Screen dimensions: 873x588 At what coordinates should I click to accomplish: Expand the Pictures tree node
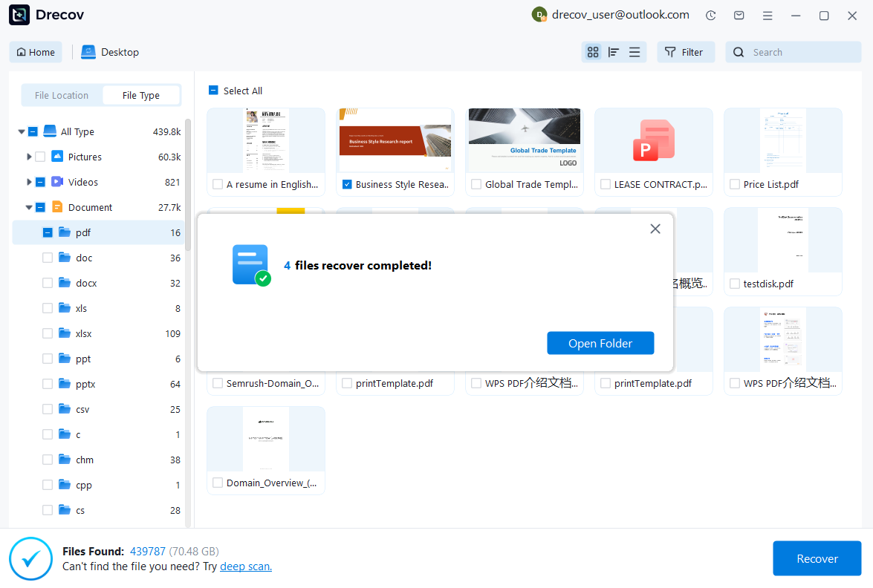click(29, 157)
